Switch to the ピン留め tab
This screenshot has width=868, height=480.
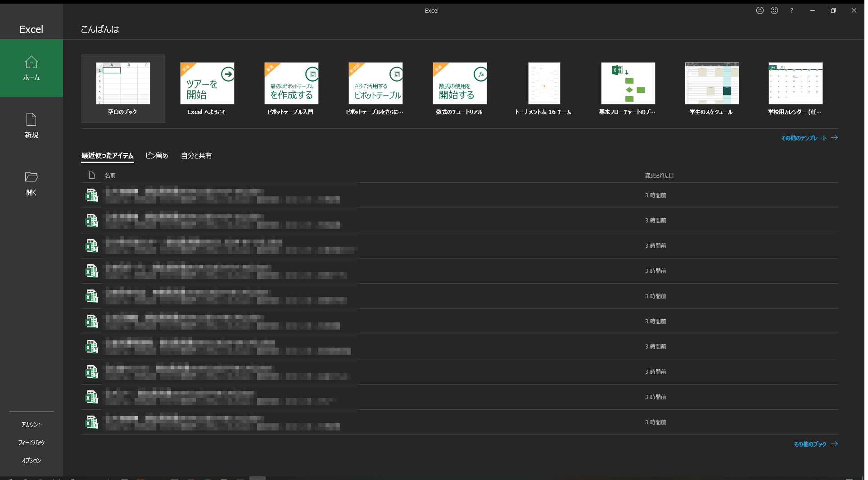pos(157,156)
